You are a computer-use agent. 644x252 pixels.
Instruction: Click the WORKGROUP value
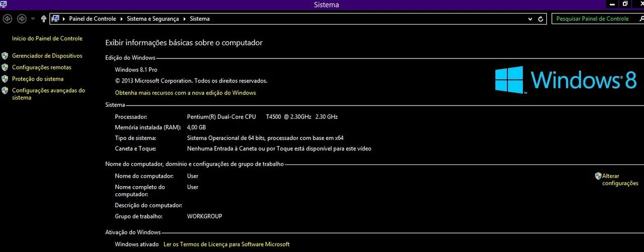[205, 216]
